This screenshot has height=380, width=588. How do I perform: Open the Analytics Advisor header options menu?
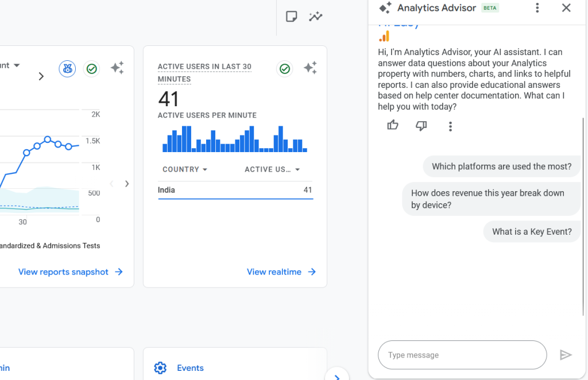click(537, 8)
